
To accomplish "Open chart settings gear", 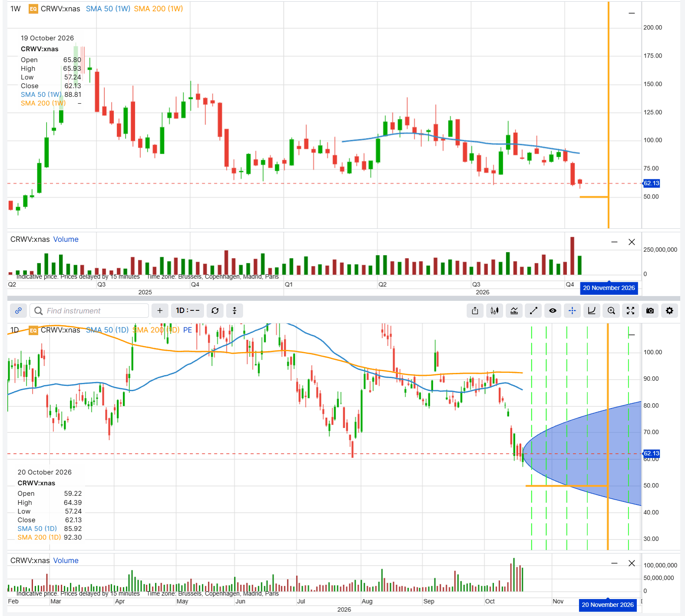I will click(669, 311).
